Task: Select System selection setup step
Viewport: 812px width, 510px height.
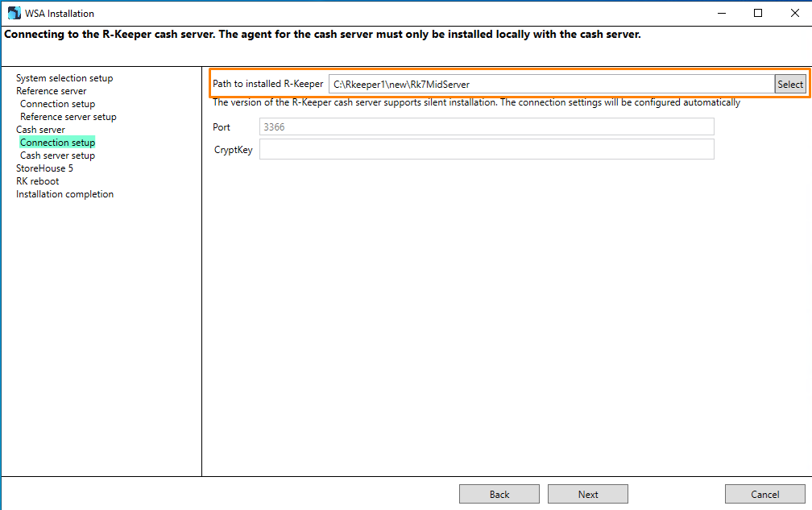Action: click(x=64, y=78)
